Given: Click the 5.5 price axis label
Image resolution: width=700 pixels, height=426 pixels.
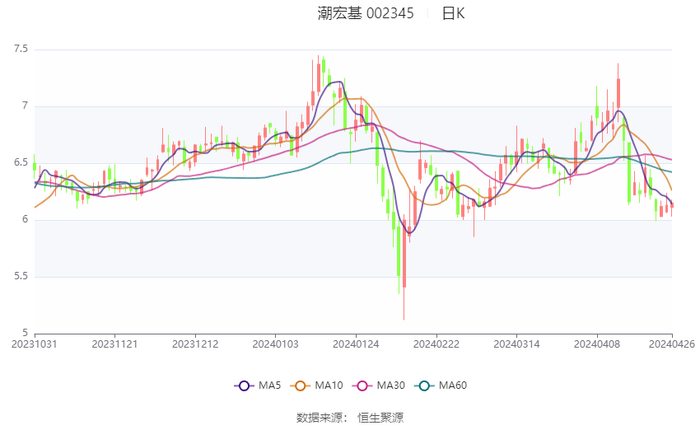Looking at the screenshot, I should tap(20, 276).
